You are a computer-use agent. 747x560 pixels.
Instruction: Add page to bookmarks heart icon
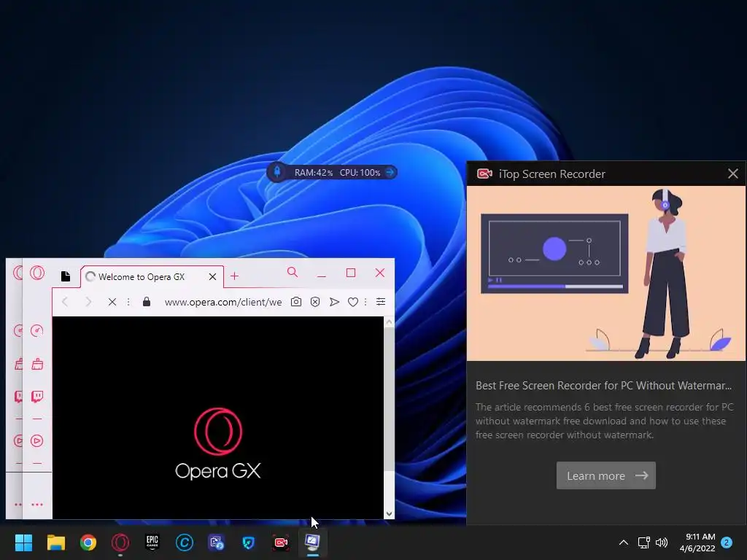[x=353, y=302]
